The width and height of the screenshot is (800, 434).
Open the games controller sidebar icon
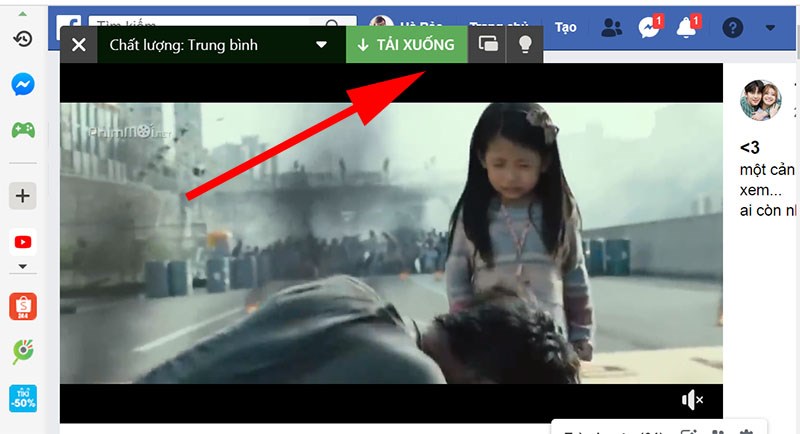[23, 130]
